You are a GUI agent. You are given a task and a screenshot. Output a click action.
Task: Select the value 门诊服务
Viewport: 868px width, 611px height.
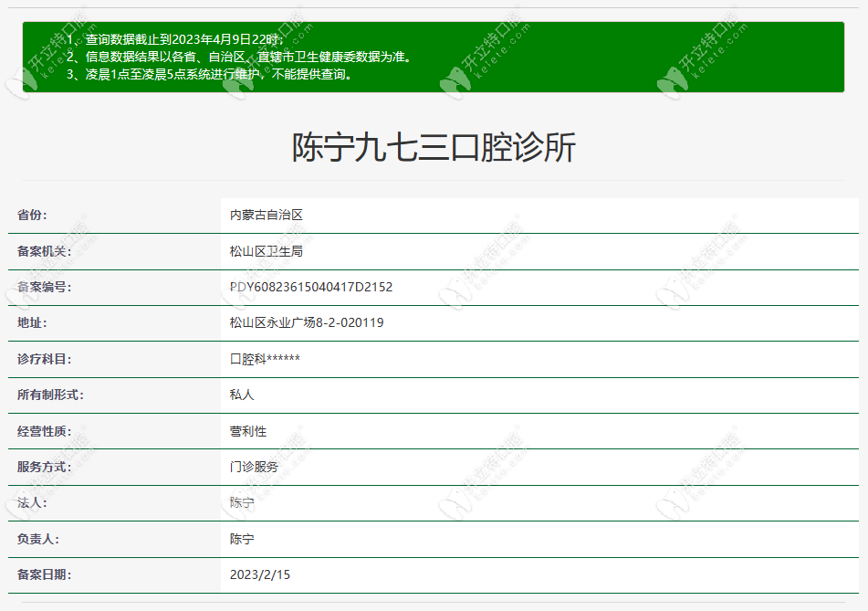click(x=254, y=467)
